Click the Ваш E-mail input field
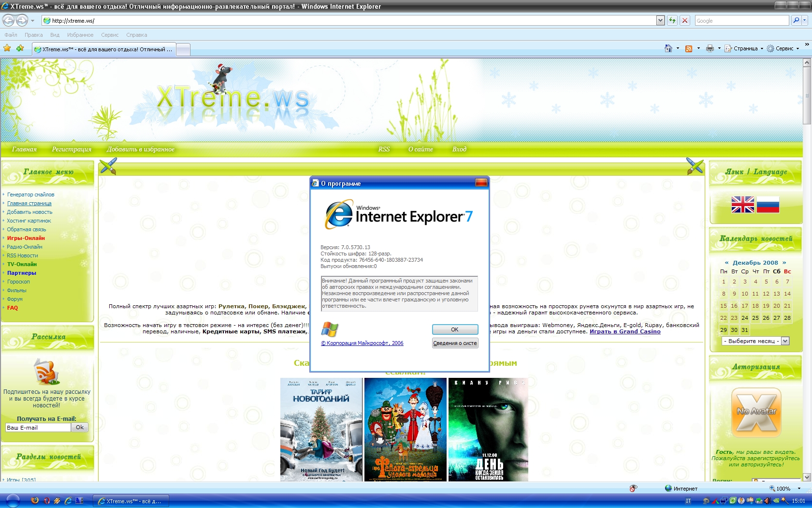This screenshot has height=508, width=812. 38,427
